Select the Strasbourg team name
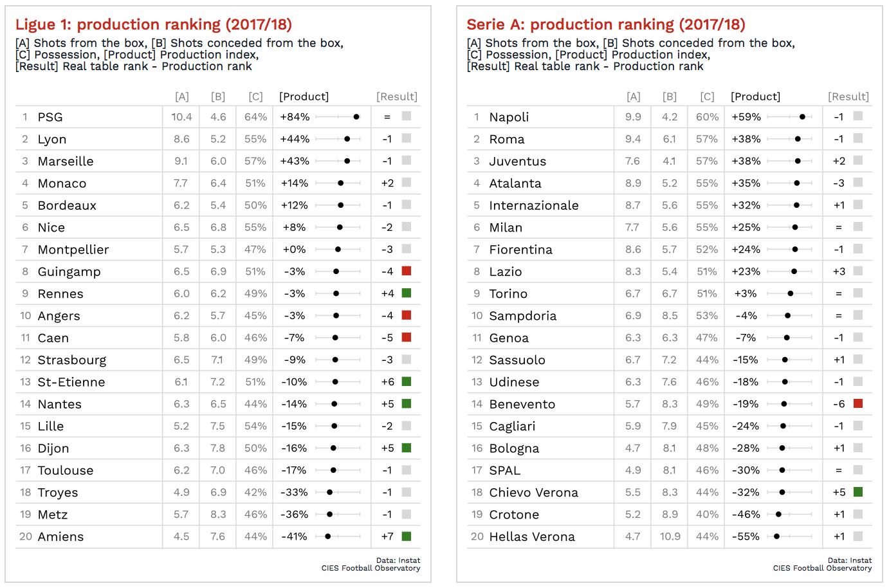 [72, 360]
